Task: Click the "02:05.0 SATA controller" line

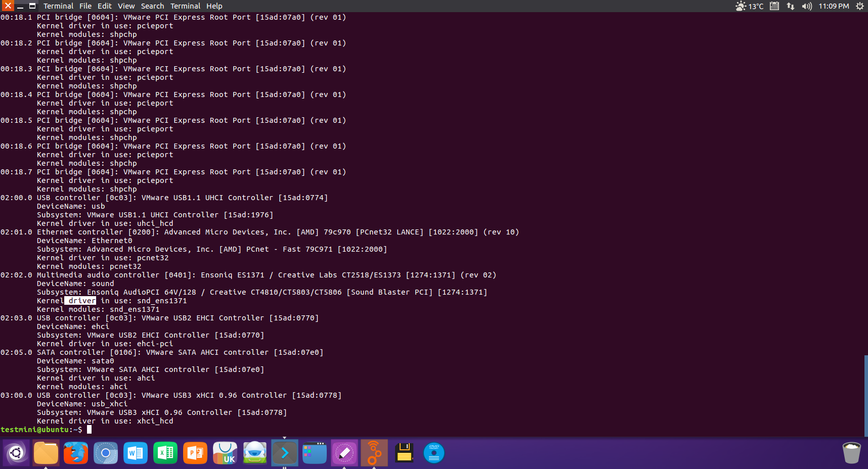Action: [x=162, y=352]
